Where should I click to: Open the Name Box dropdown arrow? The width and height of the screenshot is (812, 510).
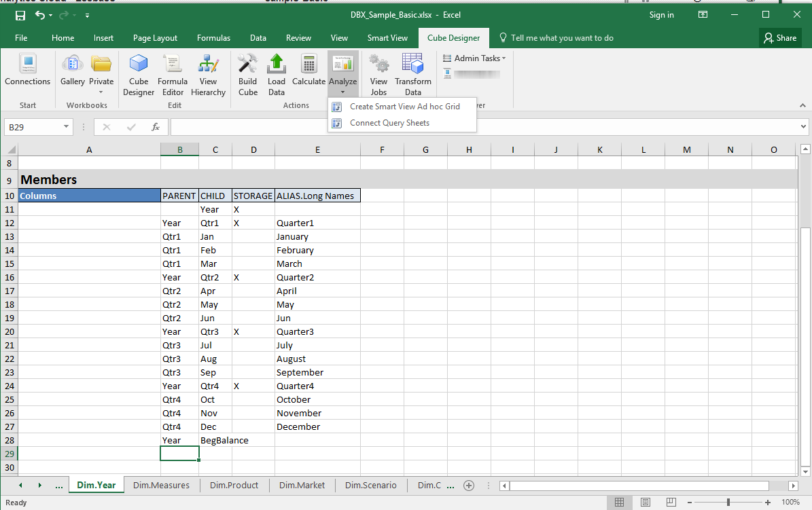pos(67,127)
